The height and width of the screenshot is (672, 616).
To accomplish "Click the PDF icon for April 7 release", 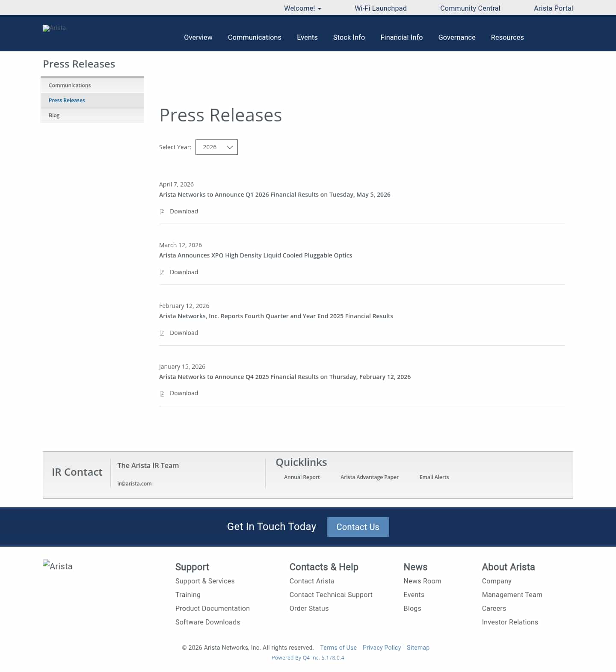I will point(162,212).
